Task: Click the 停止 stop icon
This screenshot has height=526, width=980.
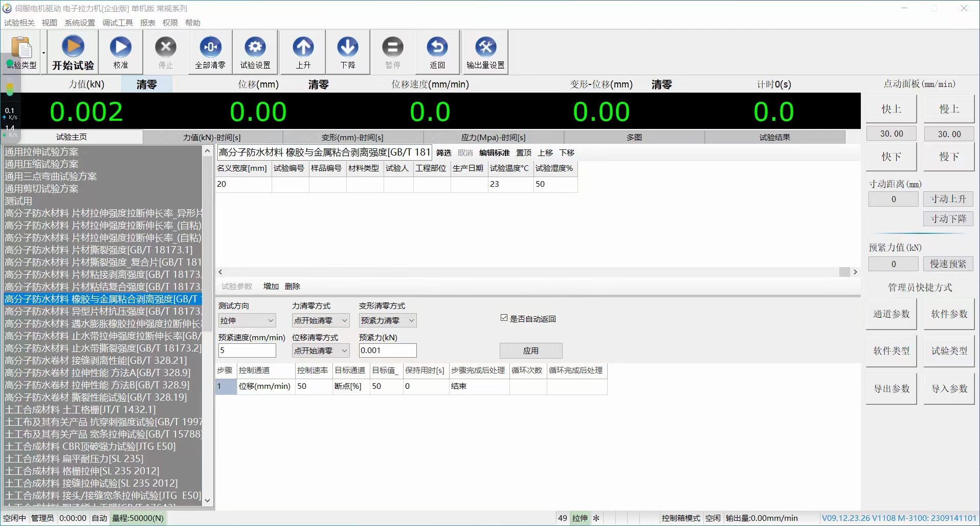Action: [x=166, y=52]
